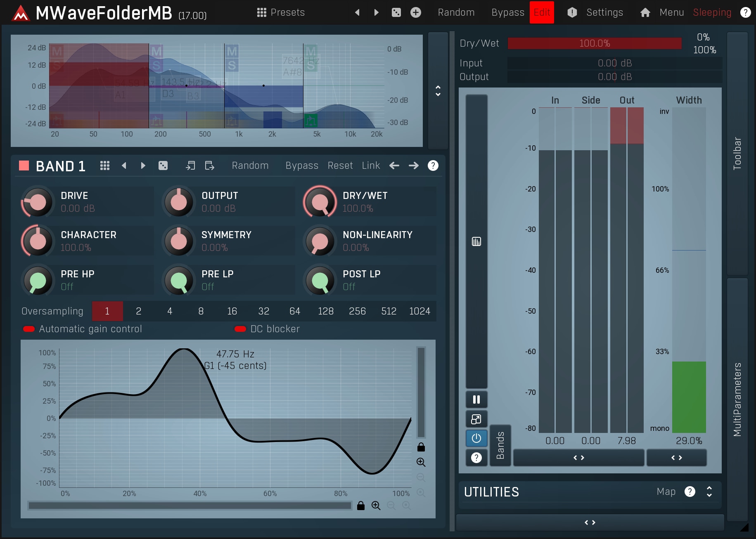Toggle Automatic gain control
The width and height of the screenshot is (756, 539).
(x=29, y=329)
